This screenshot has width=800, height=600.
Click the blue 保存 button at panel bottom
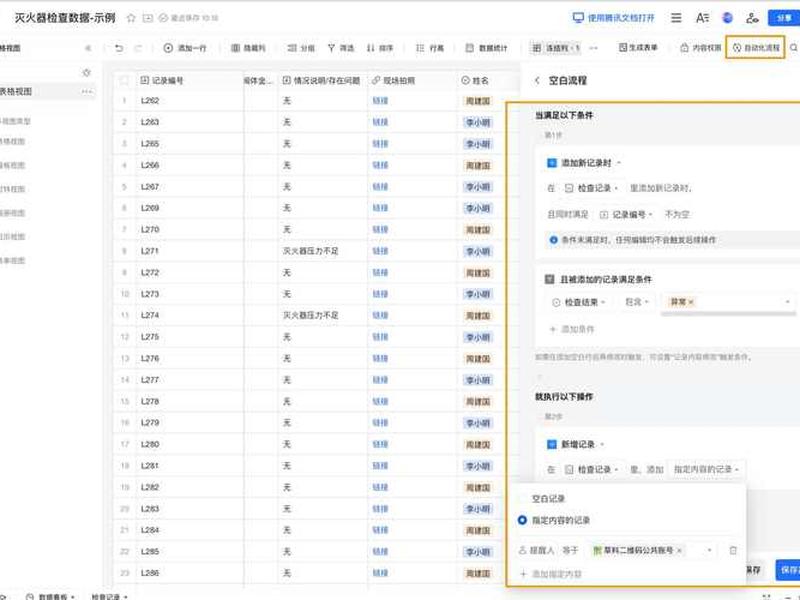click(788, 570)
